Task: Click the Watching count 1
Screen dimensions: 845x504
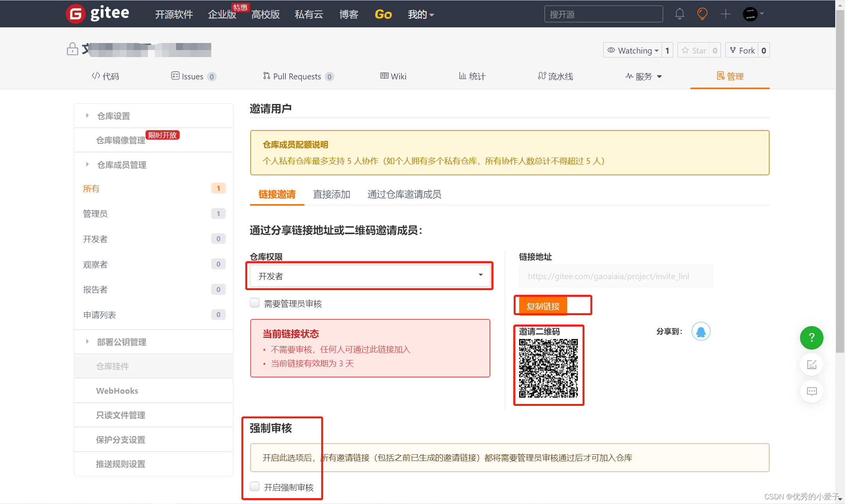Action: tap(667, 50)
